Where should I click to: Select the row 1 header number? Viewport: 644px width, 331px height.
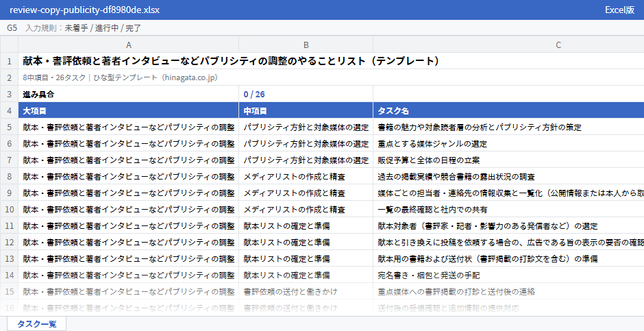(9, 61)
